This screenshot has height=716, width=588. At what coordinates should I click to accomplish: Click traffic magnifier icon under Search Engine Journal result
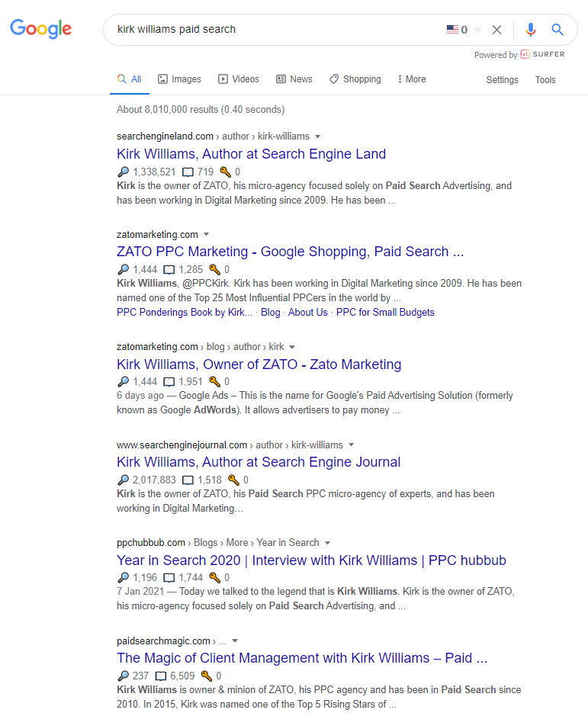123,480
